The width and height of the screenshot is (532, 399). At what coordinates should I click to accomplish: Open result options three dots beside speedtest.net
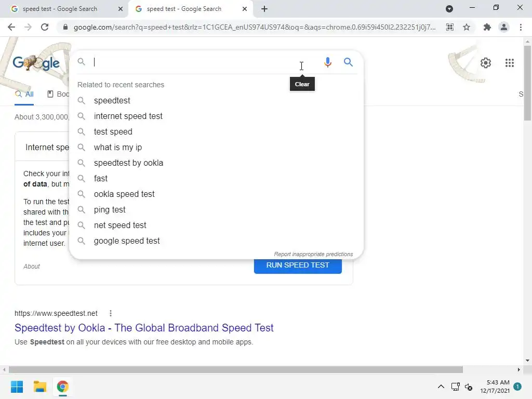click(x=111, y=313)
